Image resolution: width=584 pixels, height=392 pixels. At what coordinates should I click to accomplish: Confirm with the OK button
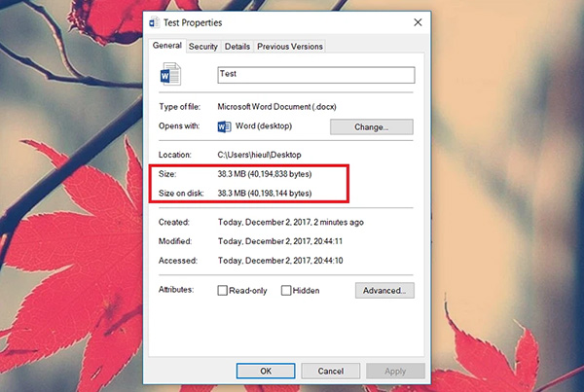266,371
